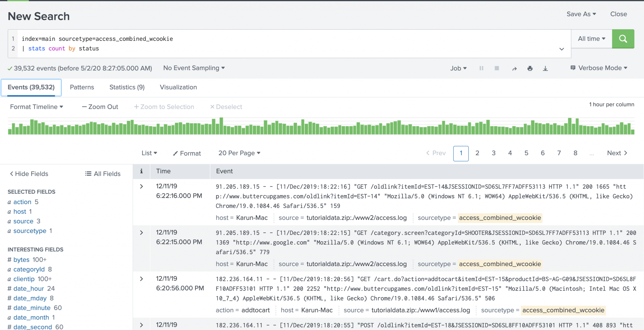The height and width of the screenshot is (330, 644).
Task: Go to results page 6
Action: (x=543, y=153)
